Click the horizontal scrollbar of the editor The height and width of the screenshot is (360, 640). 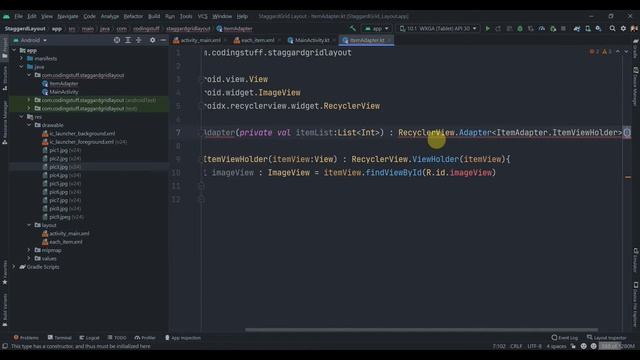coord(421,329)
